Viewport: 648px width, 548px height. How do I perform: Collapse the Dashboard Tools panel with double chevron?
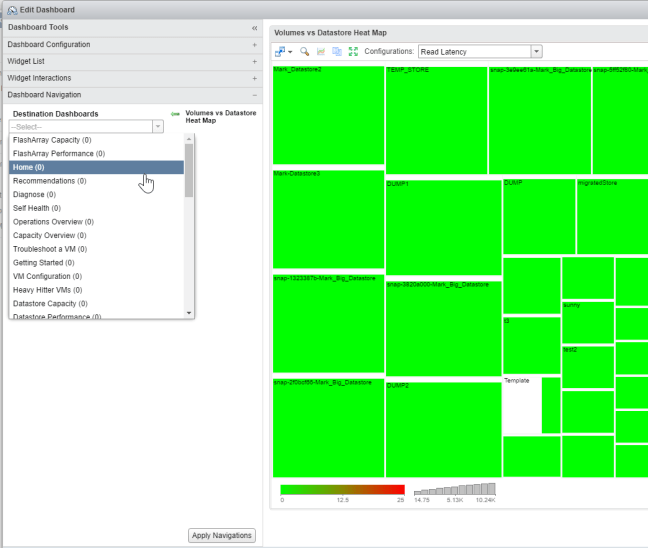pyautogui.click(x=254, y=28)
